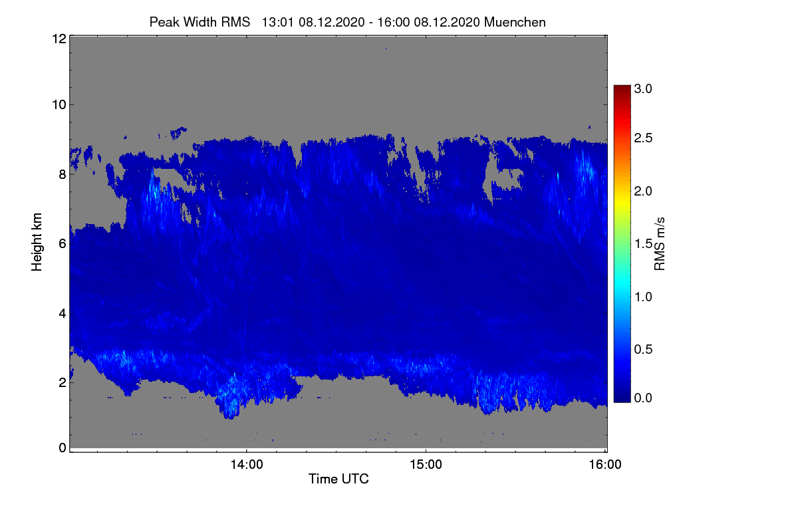
Task: Click the height tick label 0
Action: (x=63, y=448)
